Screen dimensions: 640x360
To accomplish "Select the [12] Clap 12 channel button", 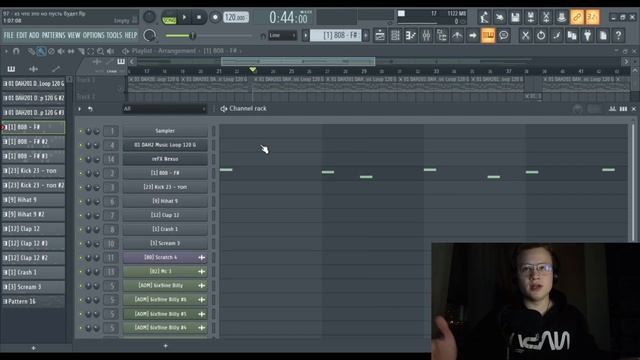I will point(165,215).
